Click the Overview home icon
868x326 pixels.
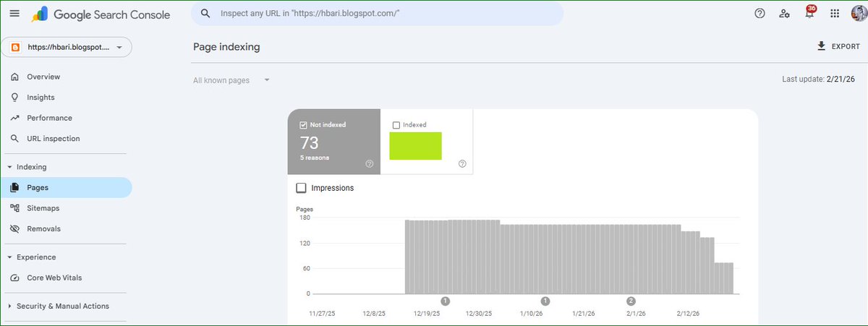point(14,77)
